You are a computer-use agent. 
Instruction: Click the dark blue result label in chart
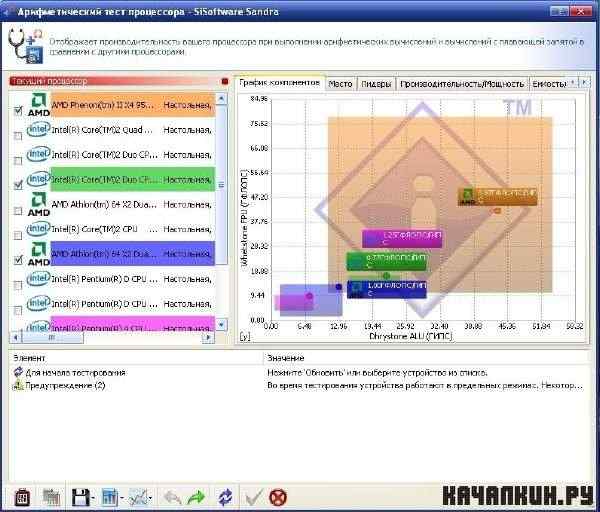(387, 289)
